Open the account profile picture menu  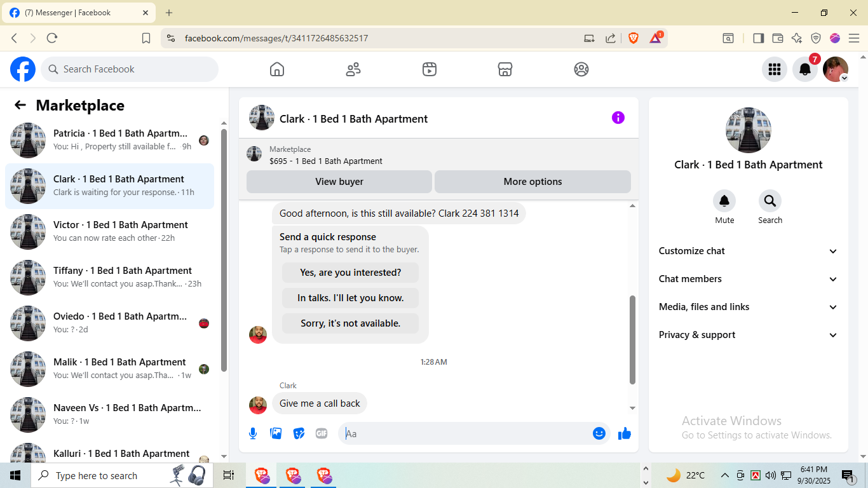pyautogui.click(x=836, y=69)
